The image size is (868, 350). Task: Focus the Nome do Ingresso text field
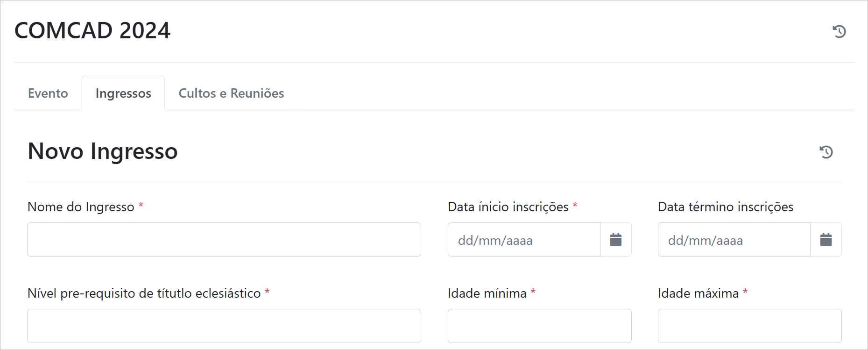[x=224, y=240]
